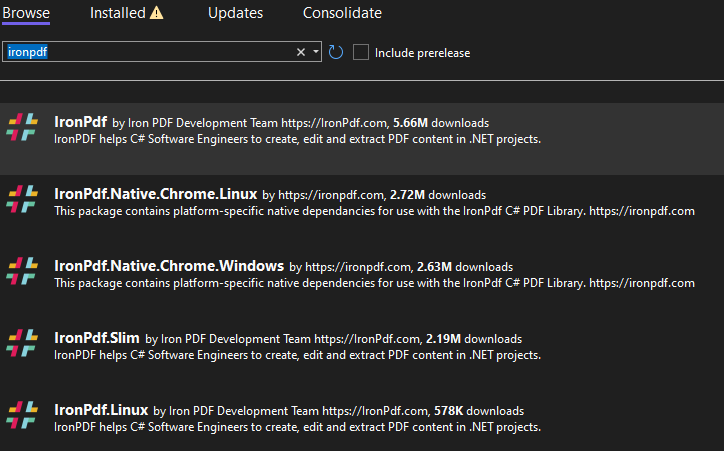Click the IronPdf.Linux description text
Viewport: 724px width, 451px height.
[297, 427]
